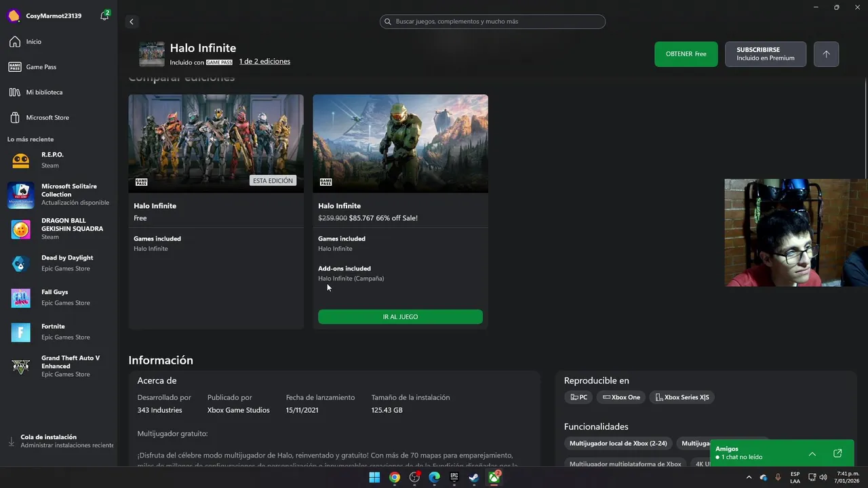Click the Halo Infinite header thumbnail
This screenshot has width=868, height=488.
152,54
